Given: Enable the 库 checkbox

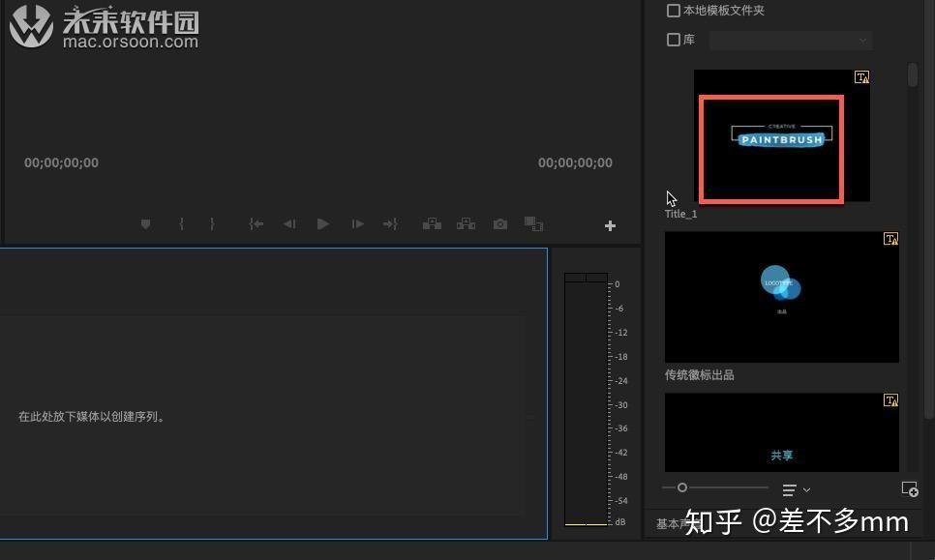Looking at the screenshot, I should click(x=674, y=40).
